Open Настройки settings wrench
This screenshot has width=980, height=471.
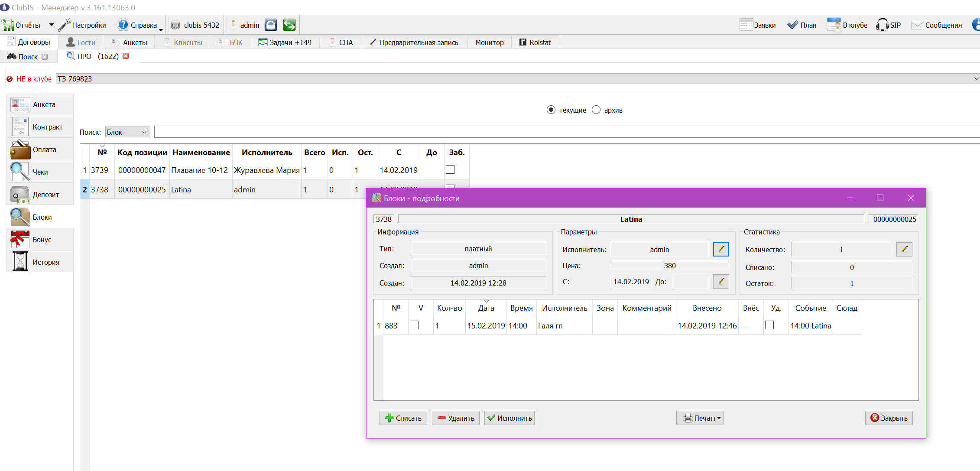point(82,25)
